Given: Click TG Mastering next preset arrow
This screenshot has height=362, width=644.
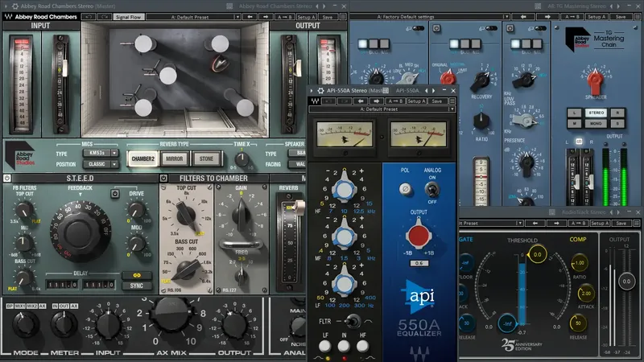Looking at the screenshot, I should click(547, 17).
